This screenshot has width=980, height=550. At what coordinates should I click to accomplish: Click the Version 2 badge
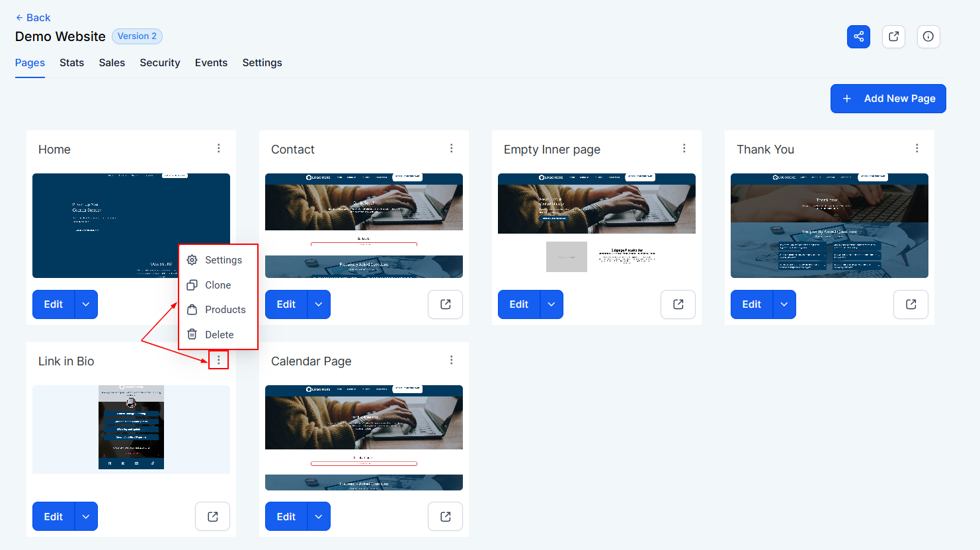tap(137, 36)
